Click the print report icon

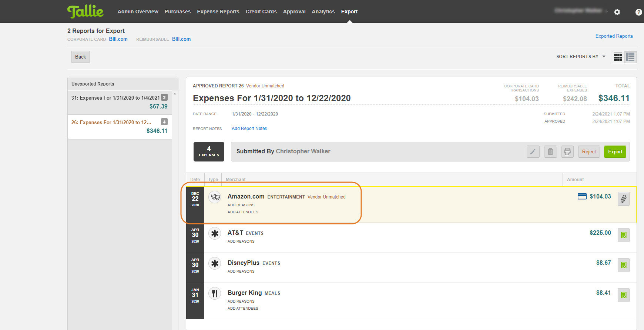pos(567,151)
